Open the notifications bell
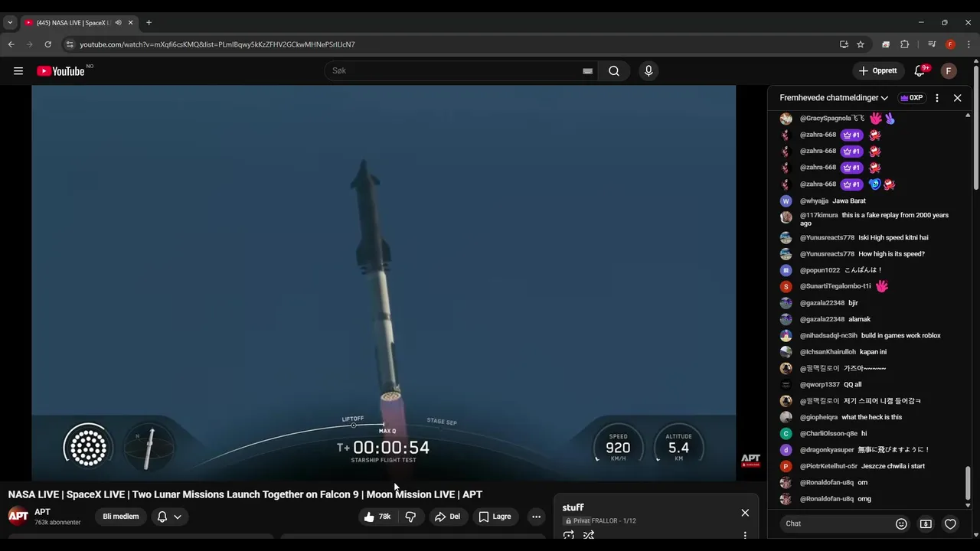980x551 pixels. 920,71
